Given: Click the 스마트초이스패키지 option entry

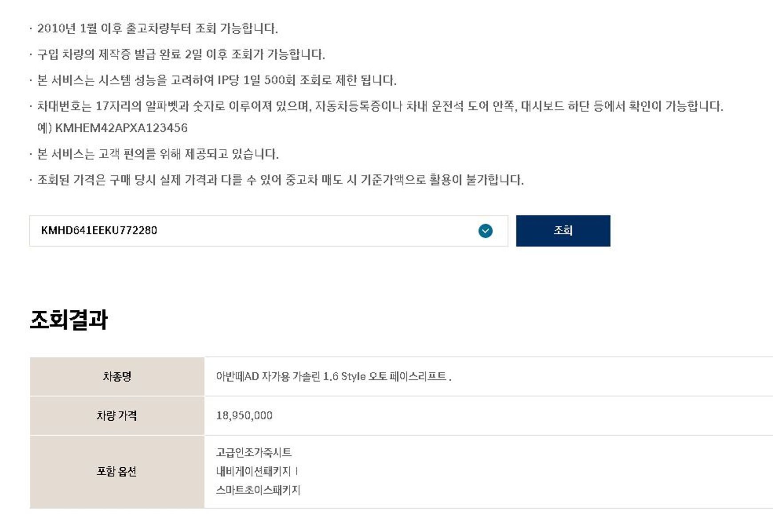Looking at the screenshot, I should [258, 490].
